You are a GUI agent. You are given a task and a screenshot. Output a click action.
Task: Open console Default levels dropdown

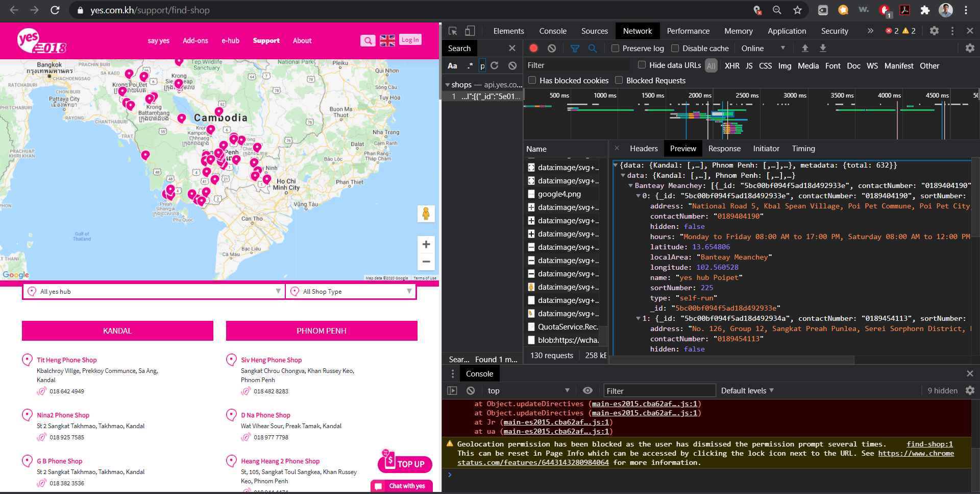pyautogui.click(x=747, y=390)
